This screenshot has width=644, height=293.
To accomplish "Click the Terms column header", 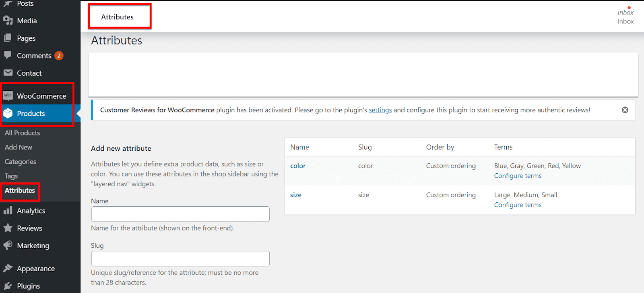I will 503,147.
